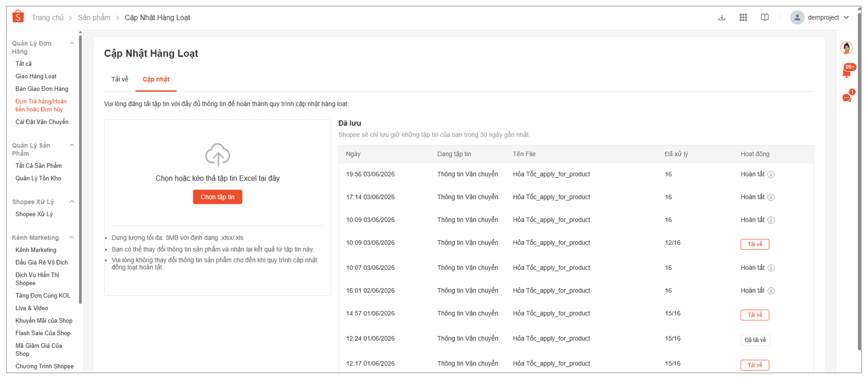Image resolution: width=868 pixels, height=379 pixels.
Task: Download file for 12:17 01/06/2026 row
Action: (x=755, y=365)
